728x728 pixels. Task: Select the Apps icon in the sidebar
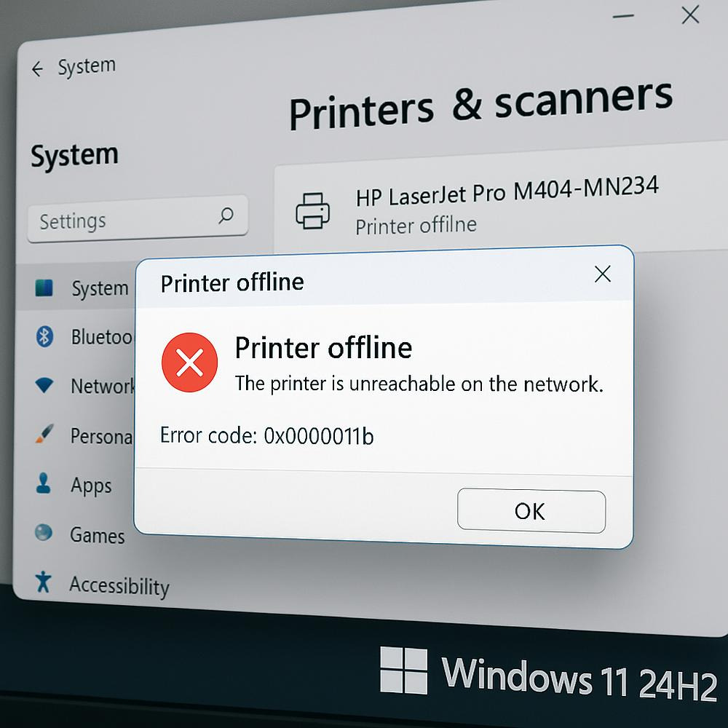[x=44, y=483]
